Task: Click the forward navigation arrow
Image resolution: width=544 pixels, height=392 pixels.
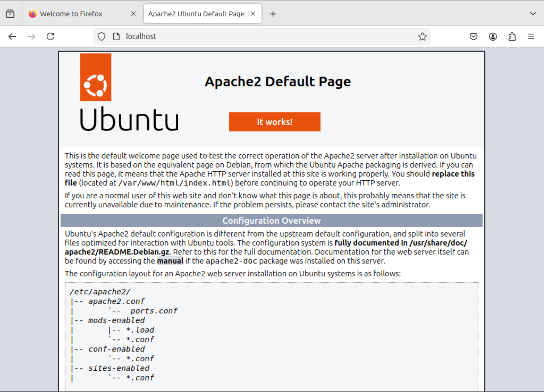Action: [31, 36]
